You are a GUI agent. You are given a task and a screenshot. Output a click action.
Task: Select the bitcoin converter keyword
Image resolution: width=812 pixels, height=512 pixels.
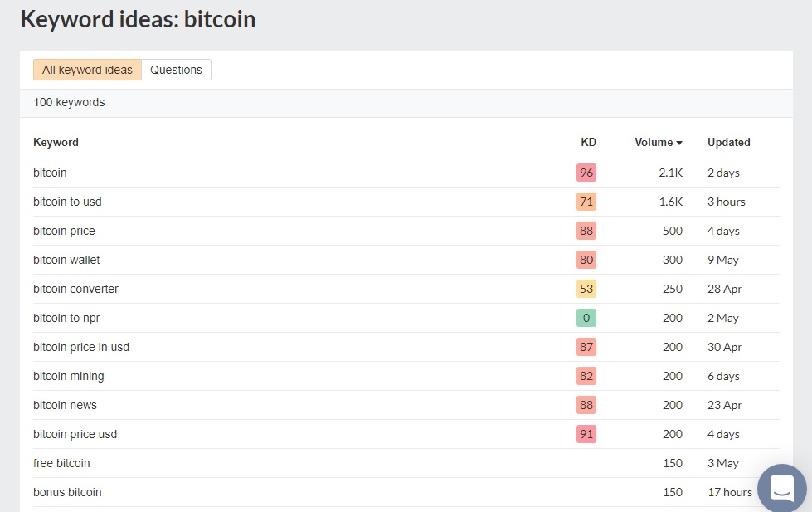pyautogui.click(x=75, y=289)
